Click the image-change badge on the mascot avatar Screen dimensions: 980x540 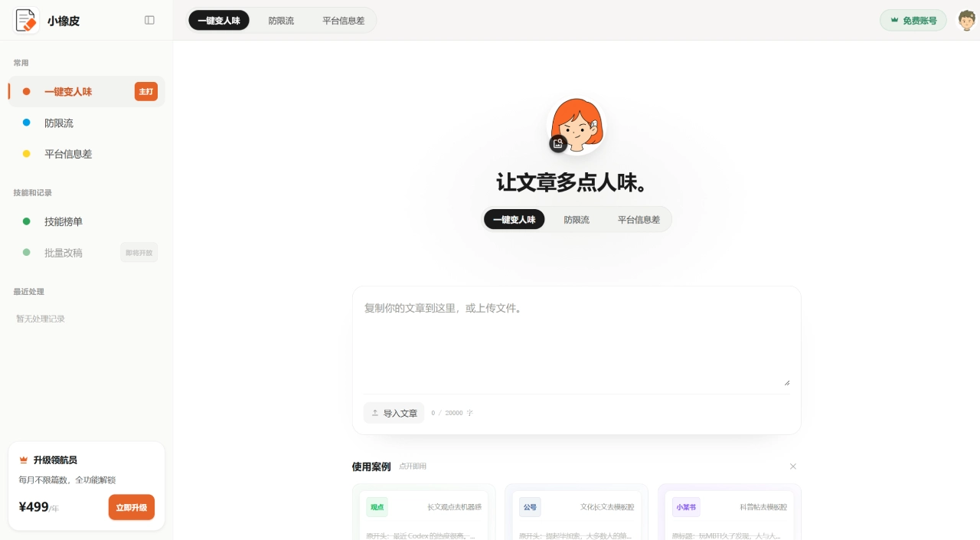pos(558,143)
